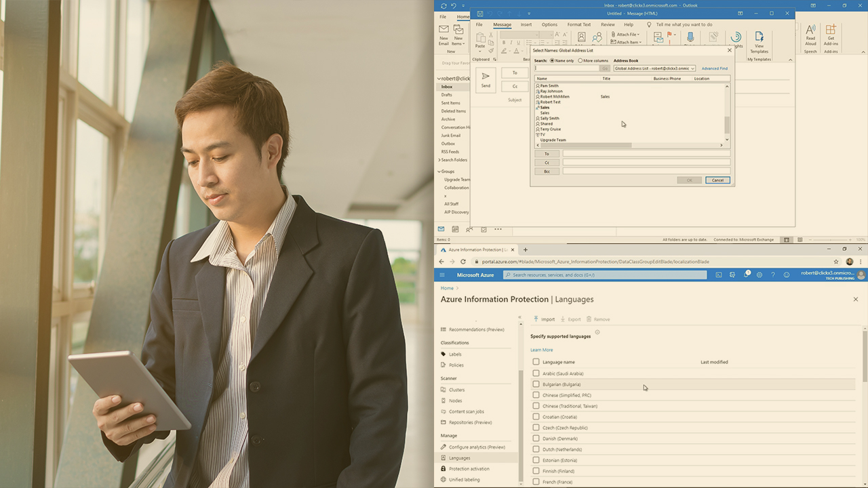This screenshot has height=488, width=868.
Task: Open Azure Cloud Shell icon
Action: [x=719, y=274]
